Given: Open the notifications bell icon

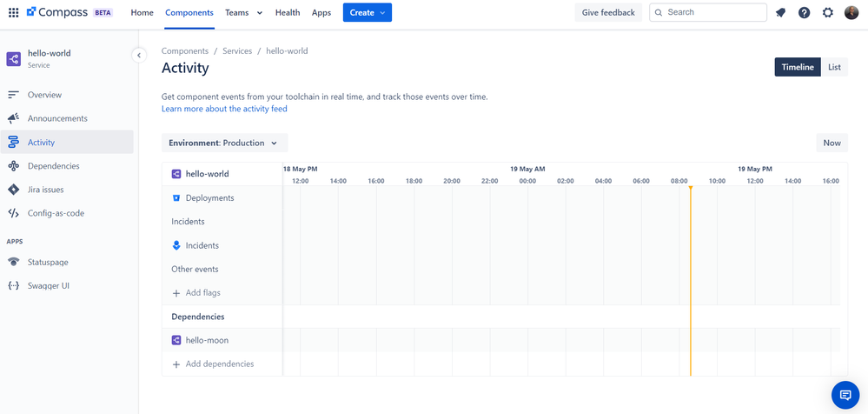Looking at the screenshot, I should [780, 12].
